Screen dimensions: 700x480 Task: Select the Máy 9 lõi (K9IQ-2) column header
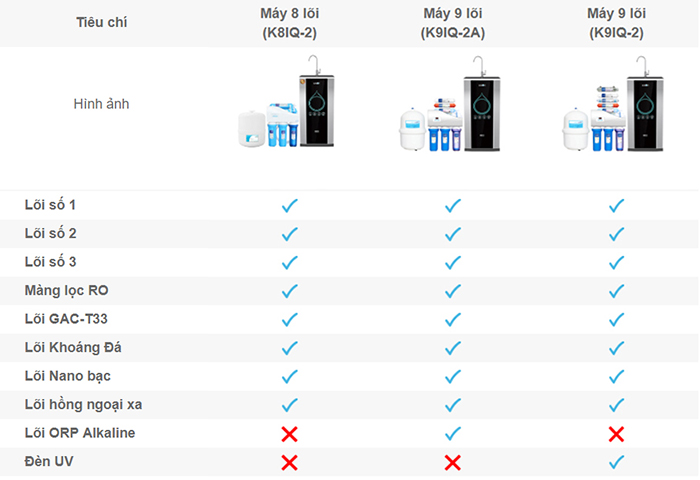(616, 23)
